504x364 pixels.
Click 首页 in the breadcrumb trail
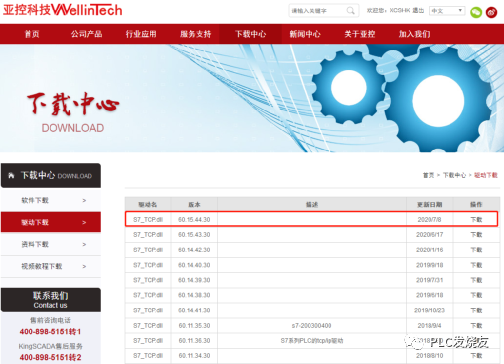click(428, 175)
